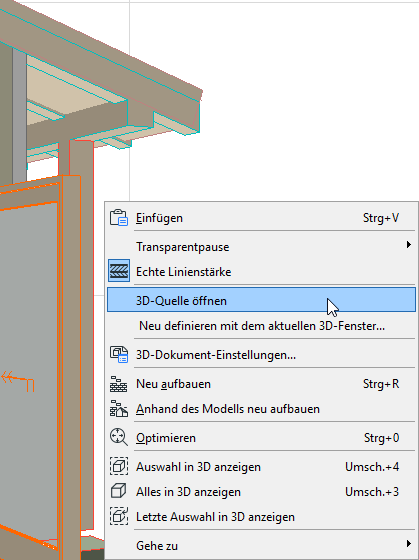
Task: Expand the Gehe zu submenu arrow
Action: tap(408, 544)
